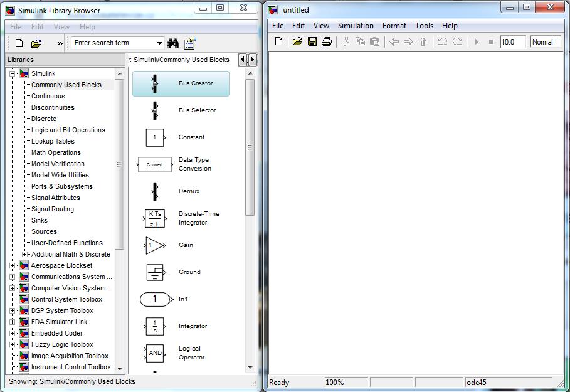Click Forward arrow in untitled toolbar

408,42
